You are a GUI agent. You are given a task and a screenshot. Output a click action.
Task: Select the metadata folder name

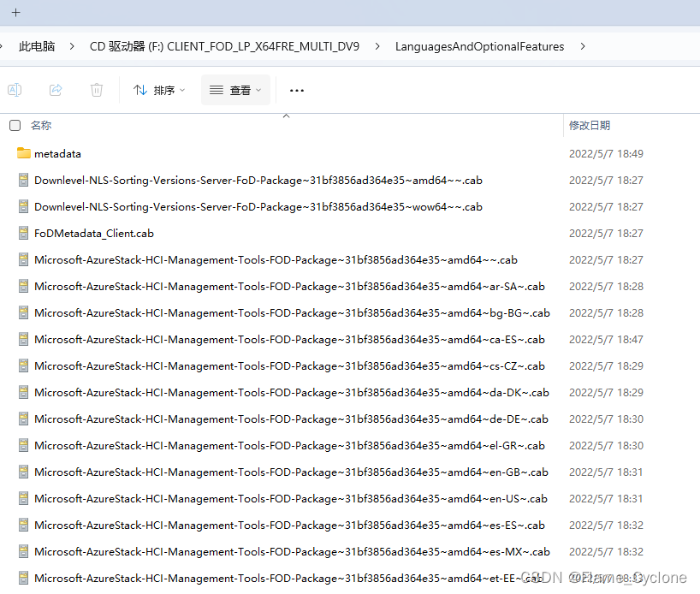click(x=57, y=154)
